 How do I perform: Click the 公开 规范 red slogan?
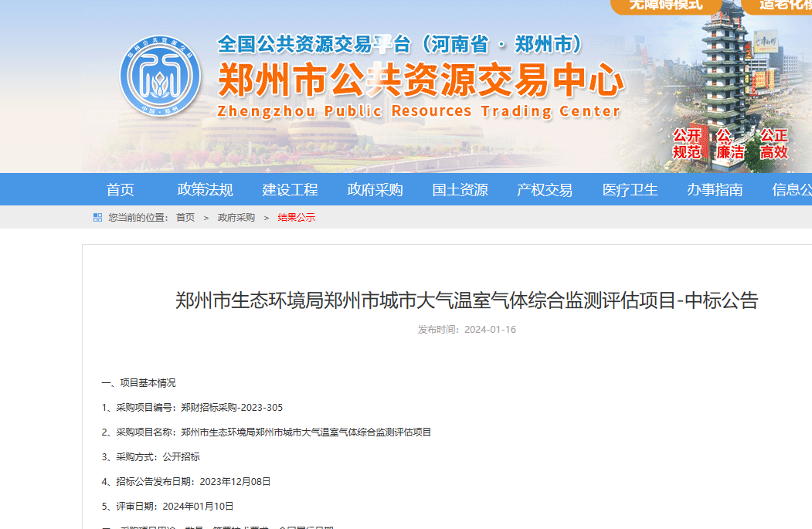point(687,144)
